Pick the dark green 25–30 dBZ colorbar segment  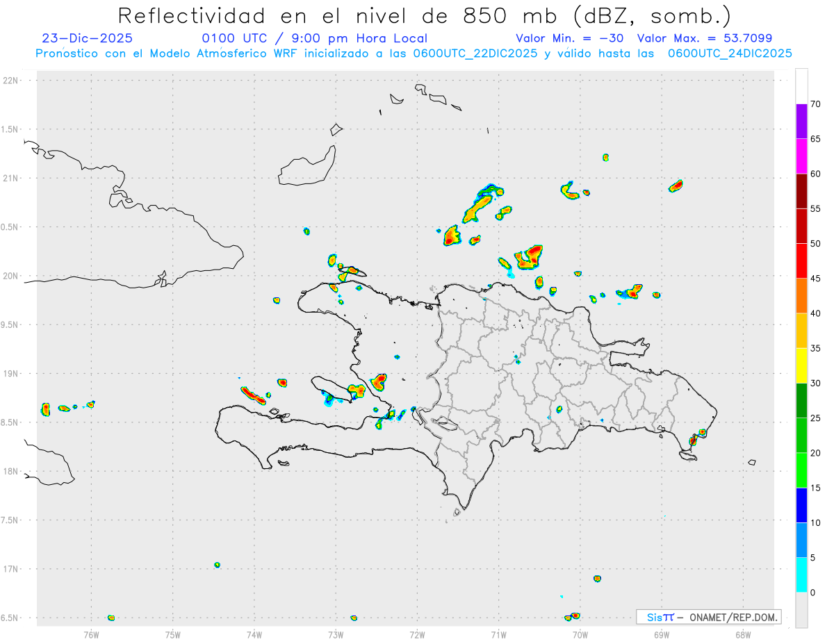[x=801, y=401]
